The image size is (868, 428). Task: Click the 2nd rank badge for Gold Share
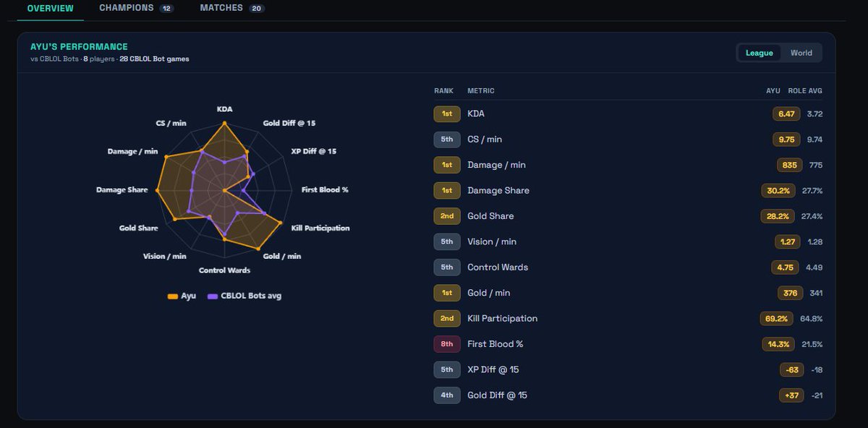(x=447, y=216)
